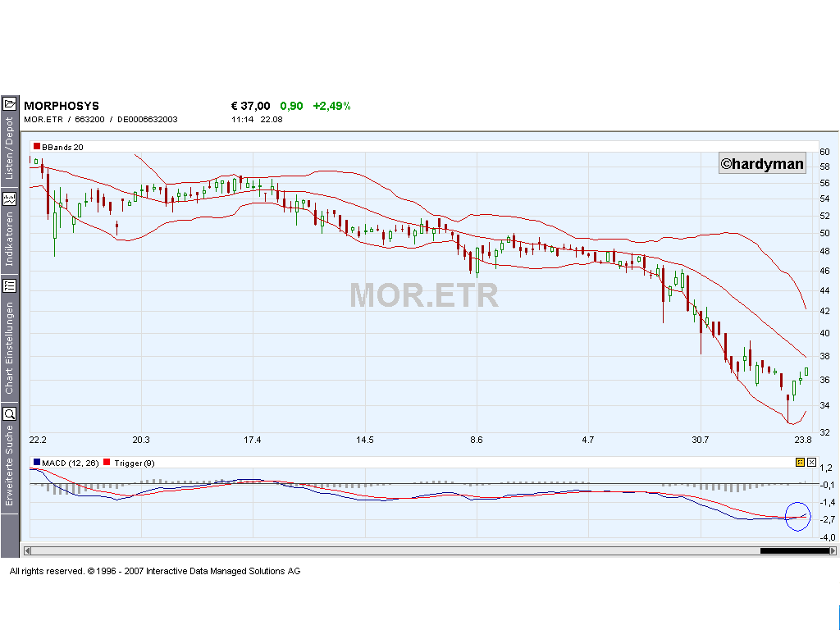Click the '50' price axis label
The width and height of the screenshot is (840, 630).
pyautogui.click(x=824, y=233)
